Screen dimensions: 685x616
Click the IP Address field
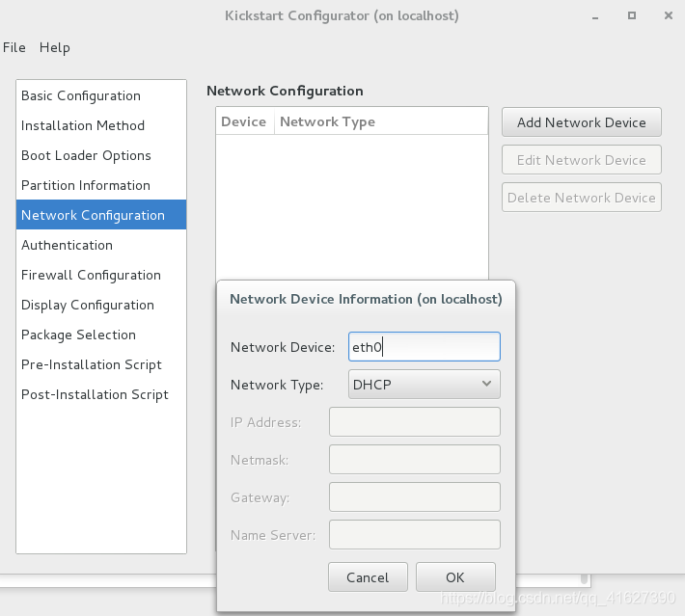click(415, 421)
